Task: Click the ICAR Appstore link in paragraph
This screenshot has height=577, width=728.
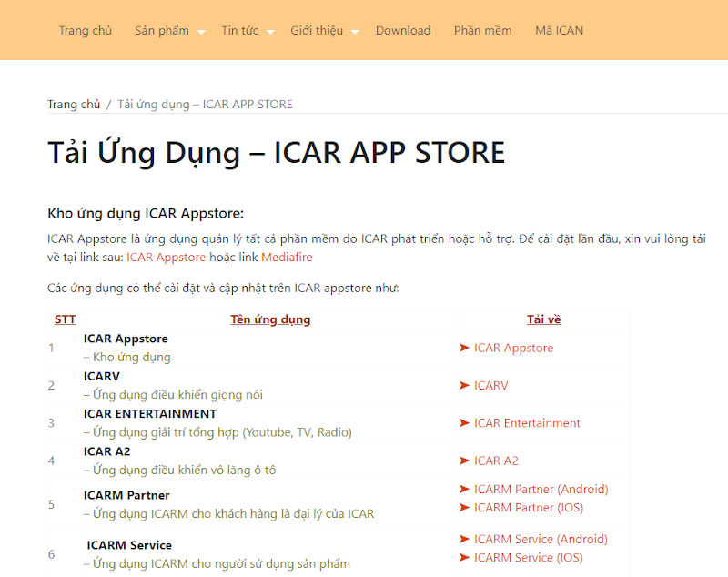Action: coord(167,258)
